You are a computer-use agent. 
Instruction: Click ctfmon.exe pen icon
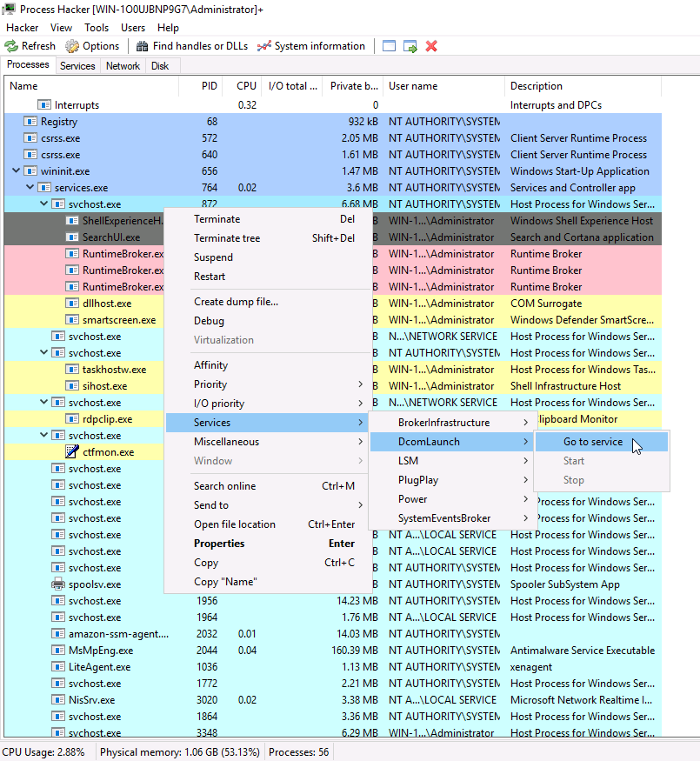click(x=72, y=452)
